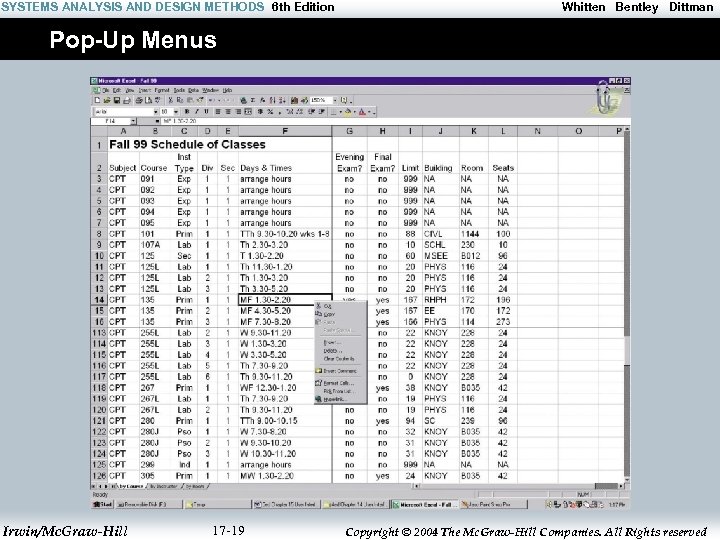This screenshot has width=720, height=540.
Task: Choose Insert Comment in pop-up menu
Action: (x=341, y=371)
